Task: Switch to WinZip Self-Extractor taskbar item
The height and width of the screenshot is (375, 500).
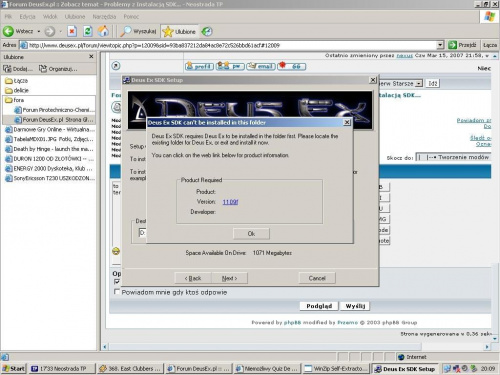Action: (336, 369)
